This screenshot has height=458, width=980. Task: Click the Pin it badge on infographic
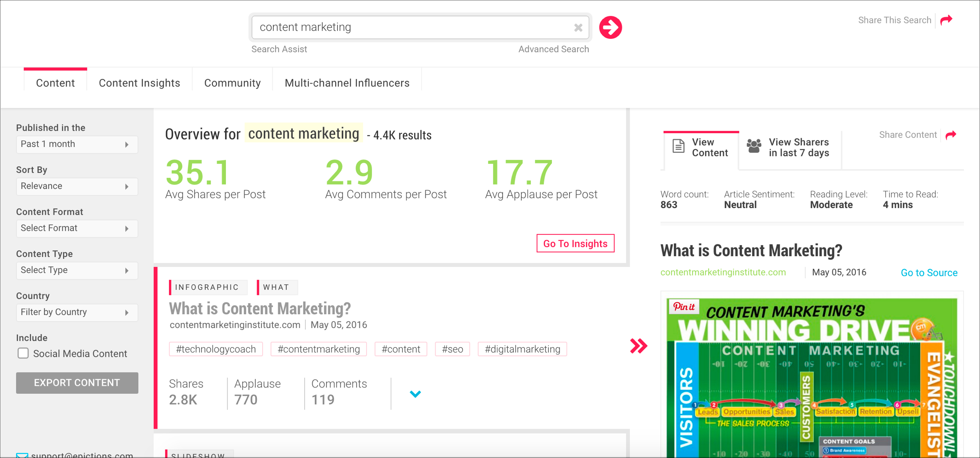pyautogui.click(x=684, y=306)
